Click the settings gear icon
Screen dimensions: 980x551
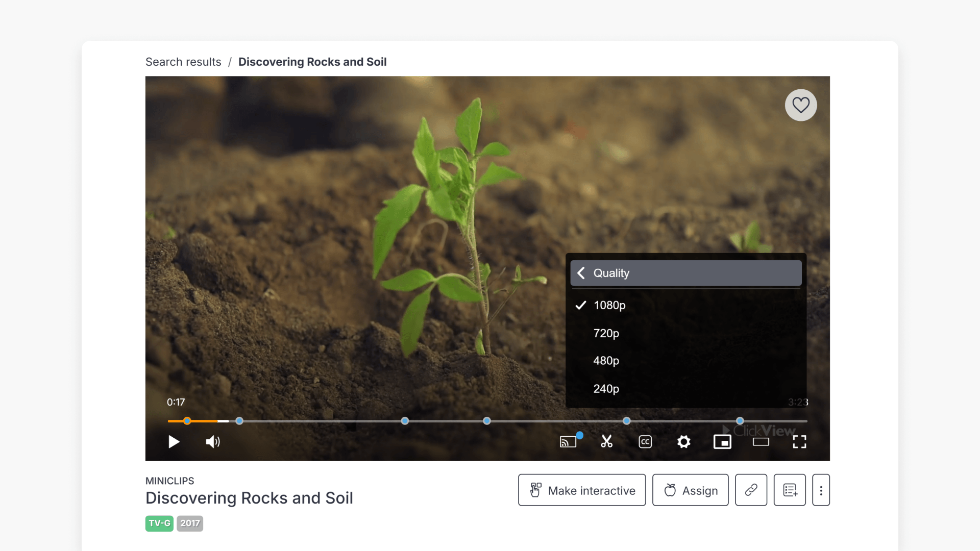(683, 442)
